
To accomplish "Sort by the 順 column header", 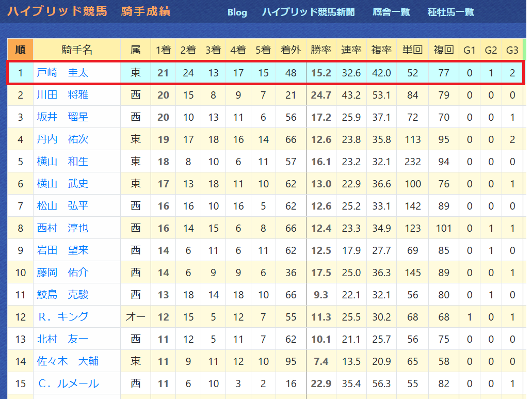I will point(20,50).
